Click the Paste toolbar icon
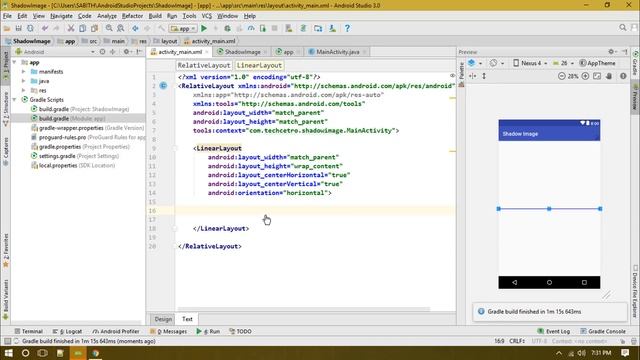 94,29
